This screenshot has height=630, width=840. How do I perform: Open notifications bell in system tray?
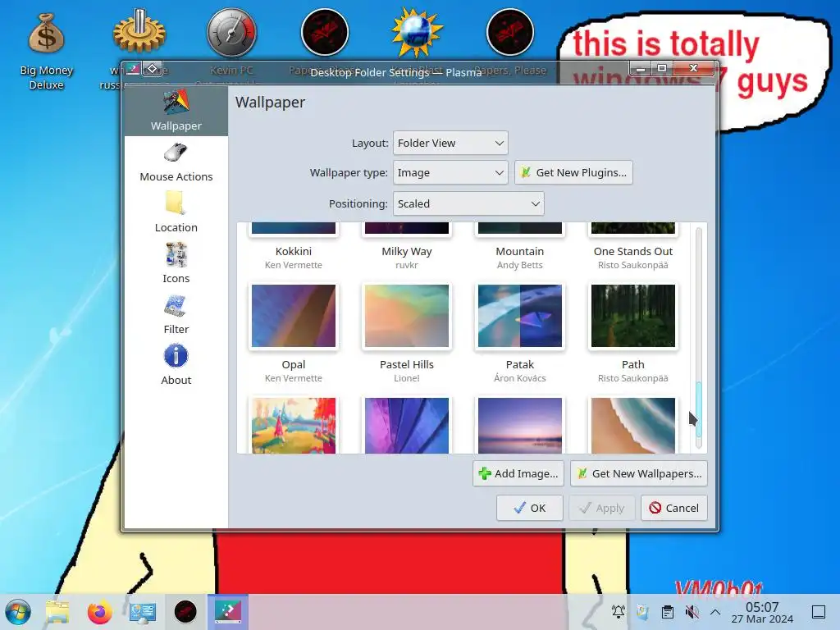[619, 612]
